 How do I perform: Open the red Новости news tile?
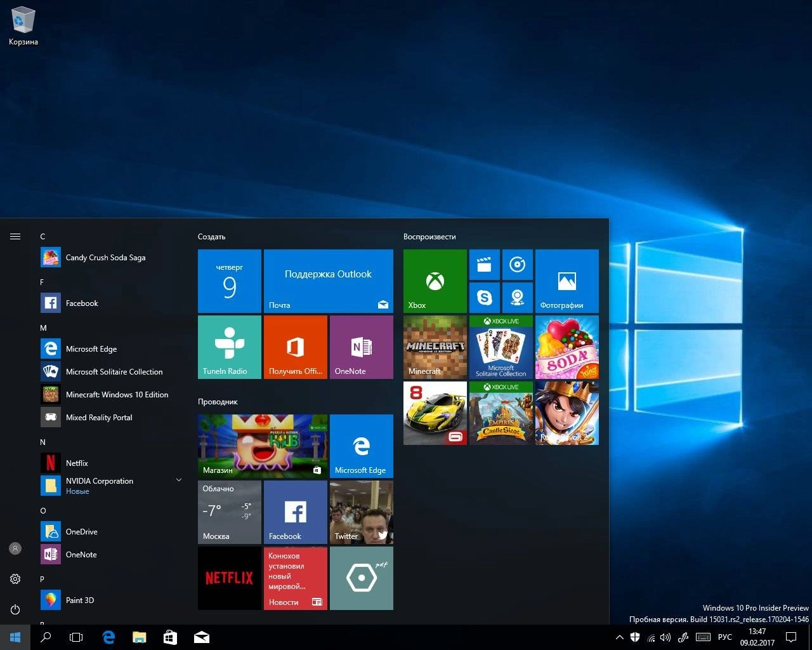(x=296, y=578)
